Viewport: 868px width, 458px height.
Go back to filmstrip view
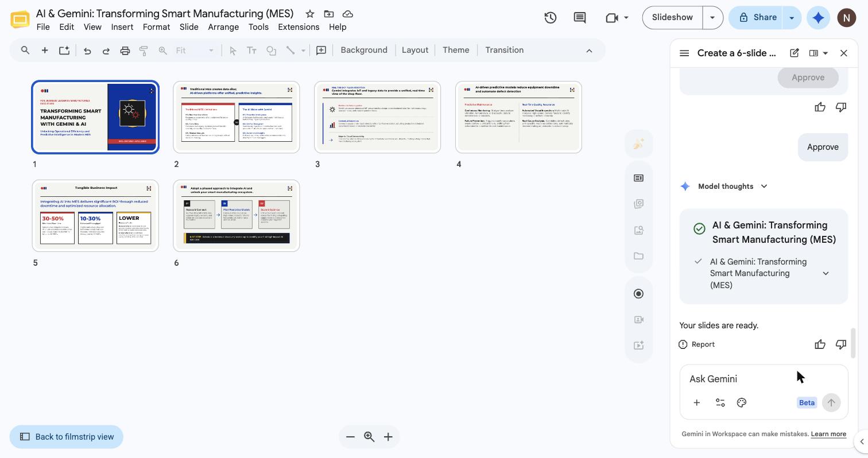[x=67, y=437]
